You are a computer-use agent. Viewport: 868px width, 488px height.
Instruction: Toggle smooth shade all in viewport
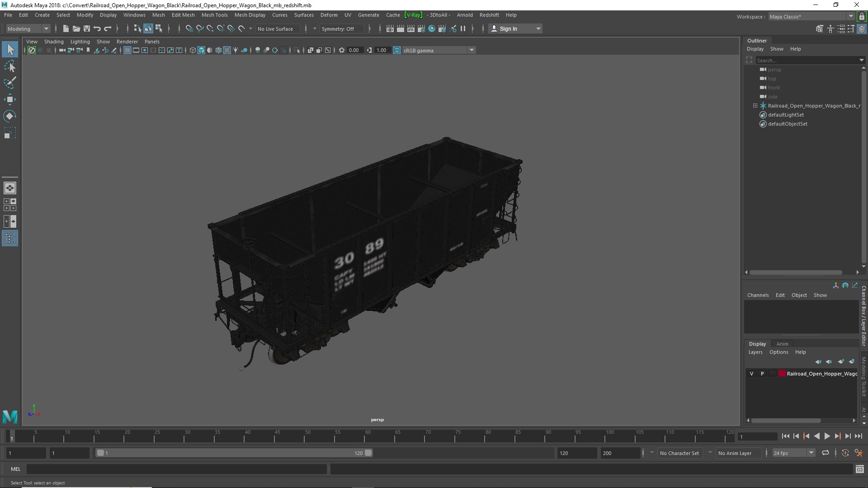[201, 50]
